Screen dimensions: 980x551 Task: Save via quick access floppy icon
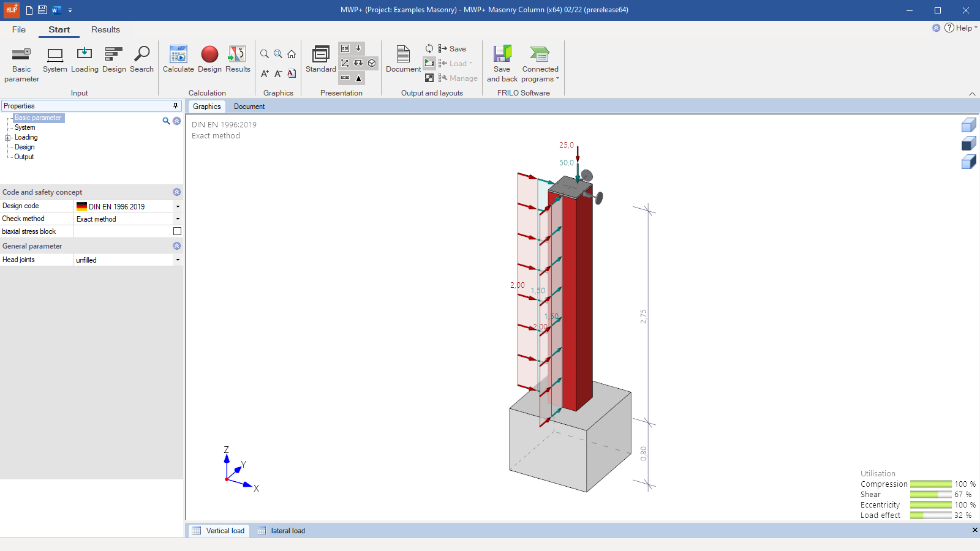coord(42,10)
